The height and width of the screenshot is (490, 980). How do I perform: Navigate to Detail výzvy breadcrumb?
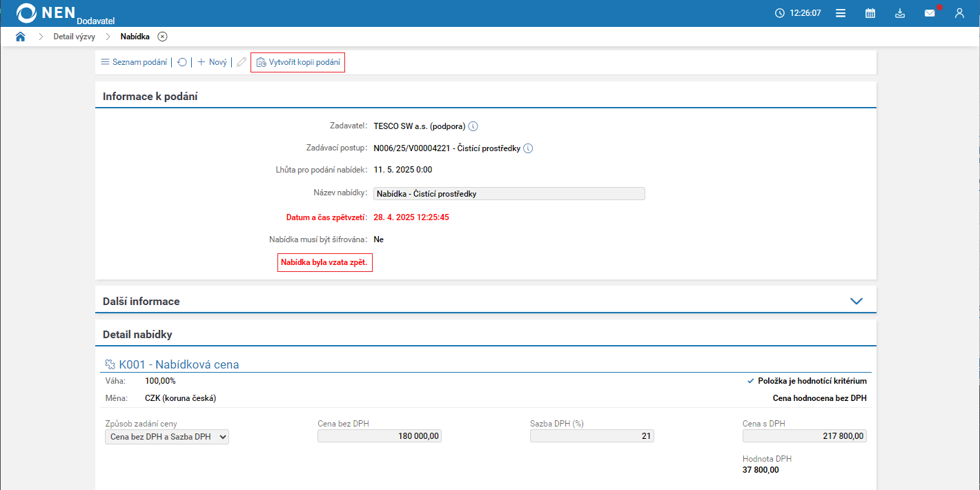[74, 37]
